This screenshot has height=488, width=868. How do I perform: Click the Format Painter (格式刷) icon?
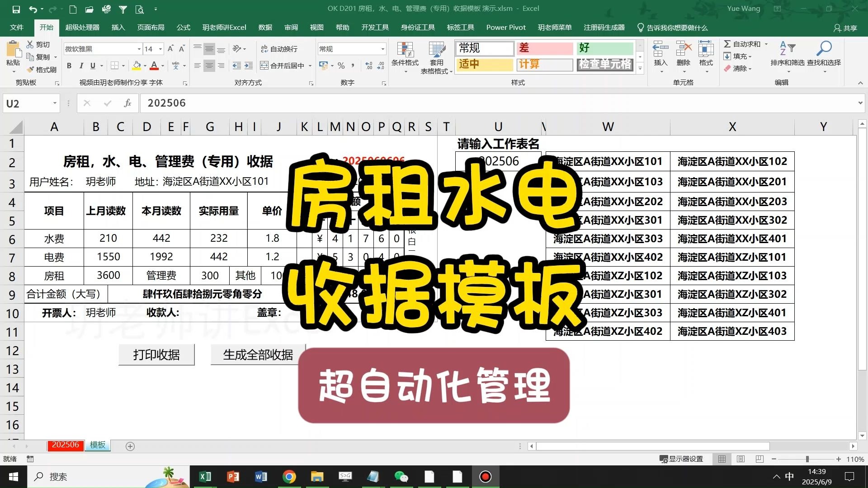click(30, 69)
